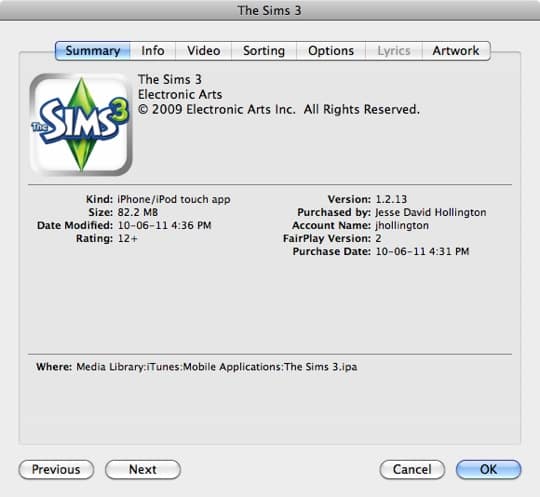Click the Previous button
This screenshot has width=540, height=497.
[x=56, y=469]
